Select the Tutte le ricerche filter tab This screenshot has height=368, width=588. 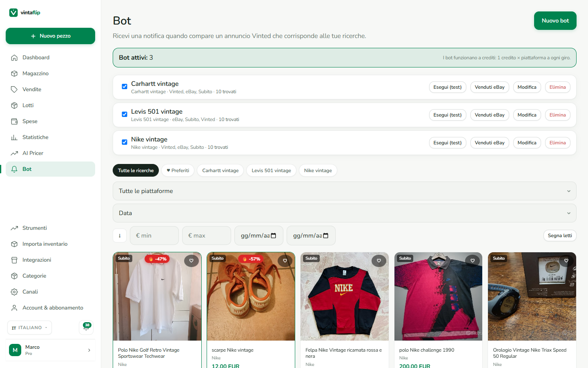(136, 171)
